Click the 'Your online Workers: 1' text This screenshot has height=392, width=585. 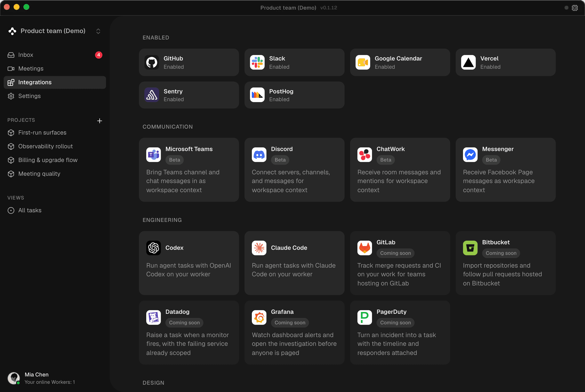click(50, 382)
